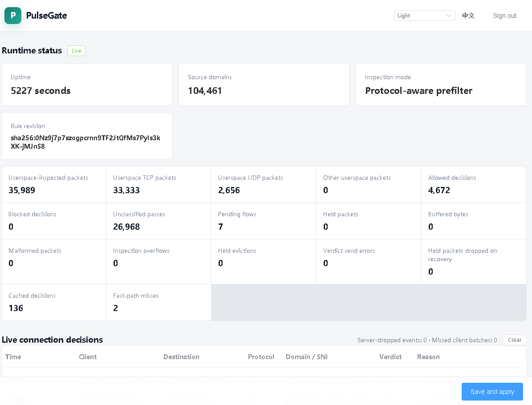
Task: Select Fast-path misses value 2
Action: point(115,308)
